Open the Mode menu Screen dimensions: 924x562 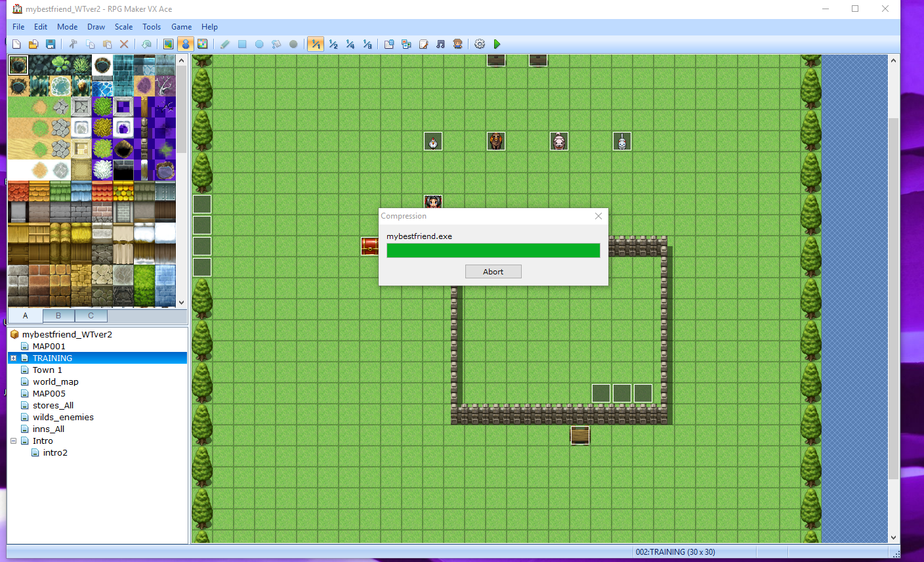pyautogui.click(x=67, y=27)
